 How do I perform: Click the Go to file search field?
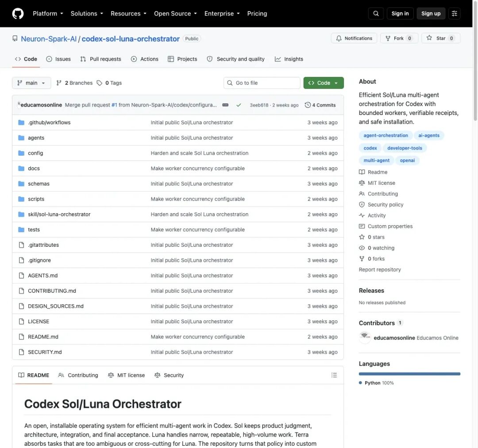262,83
